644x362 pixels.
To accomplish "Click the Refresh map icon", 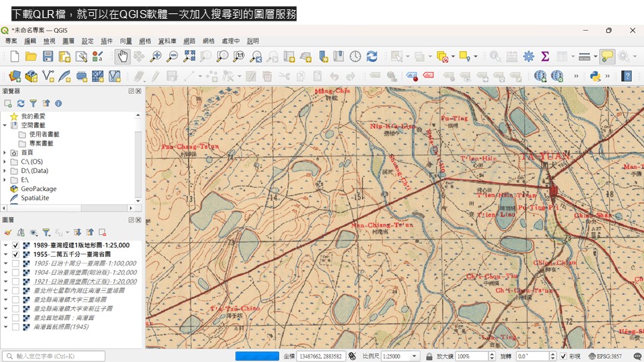I will (372, 56).
